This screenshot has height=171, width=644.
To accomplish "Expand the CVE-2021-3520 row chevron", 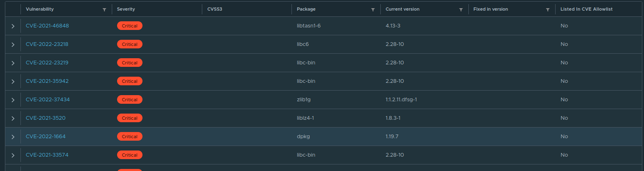I will point(13,119).
